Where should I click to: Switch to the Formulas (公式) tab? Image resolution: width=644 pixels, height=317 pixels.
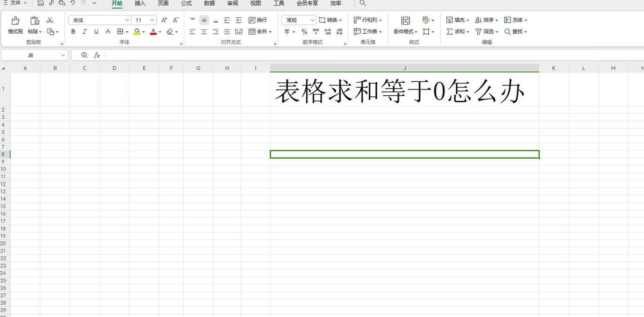186,3
